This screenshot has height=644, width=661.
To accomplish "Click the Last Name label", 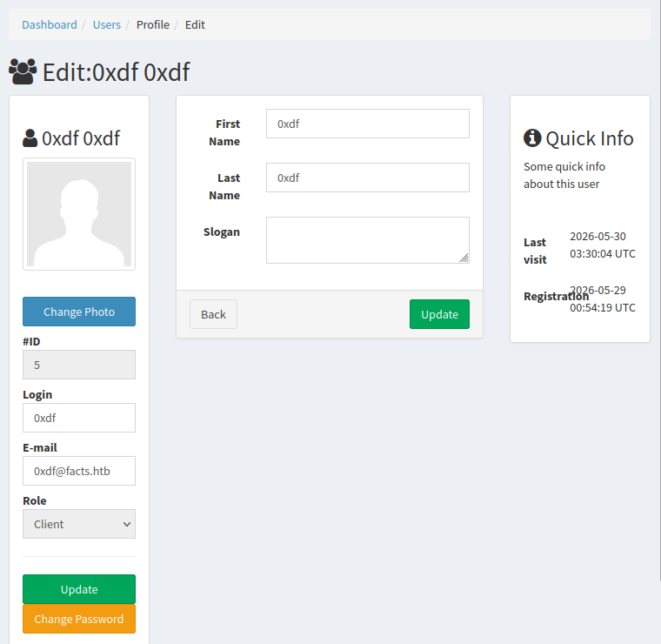I will click(x=224, y=186).
